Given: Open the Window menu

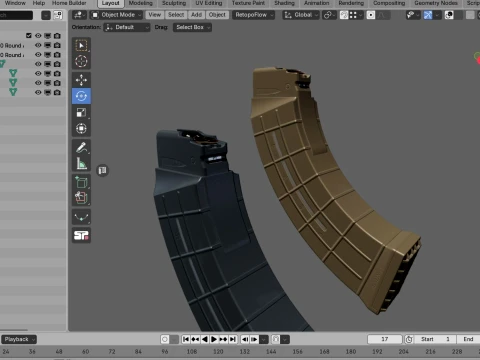Looking at the screenshot, I should click(x=15, y=3).
